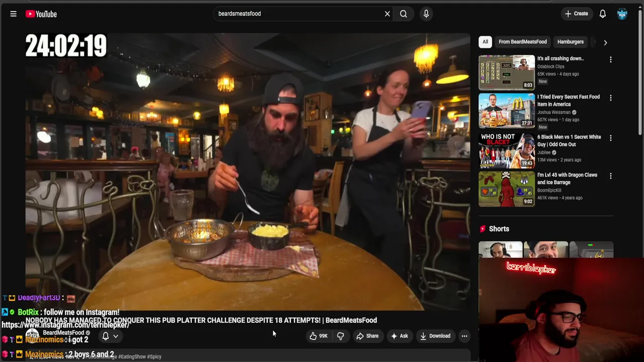Click the #Spicy hashtag
The height and width of the screenshot is (362, 644).
pyautogui.click(x=154, y=356)
